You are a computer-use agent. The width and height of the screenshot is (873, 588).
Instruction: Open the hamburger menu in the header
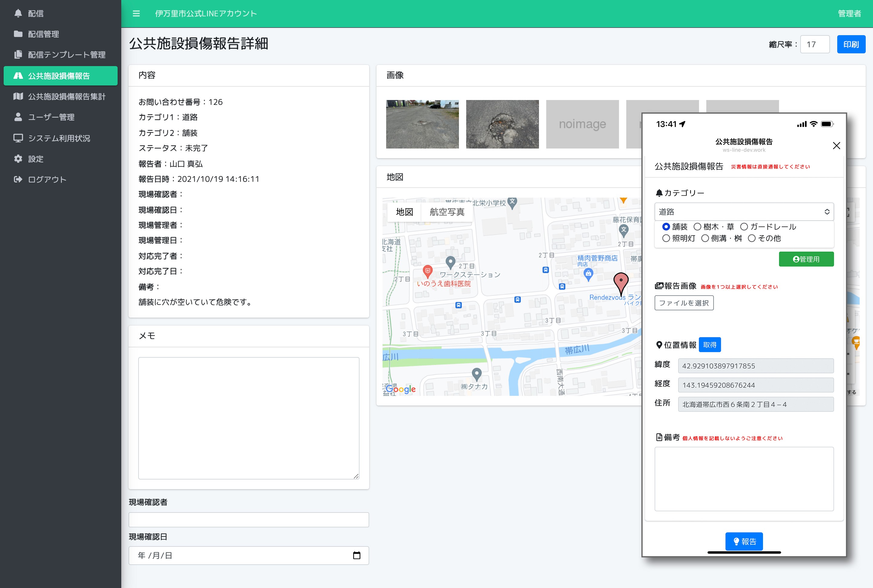(136, 14)
